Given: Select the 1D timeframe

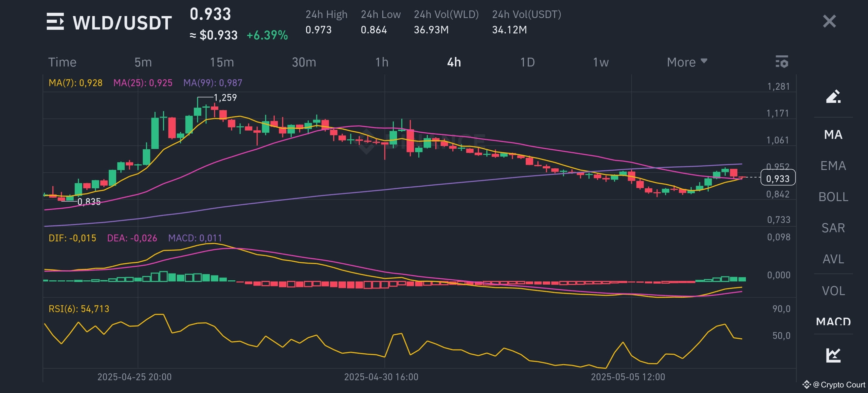Looking at the screenshot, I should [527, 62].
